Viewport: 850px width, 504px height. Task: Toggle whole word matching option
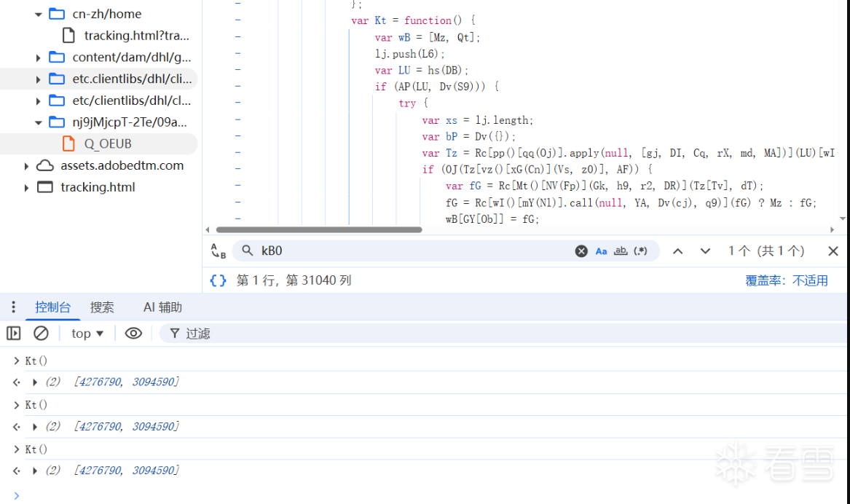tap(621, 251)
